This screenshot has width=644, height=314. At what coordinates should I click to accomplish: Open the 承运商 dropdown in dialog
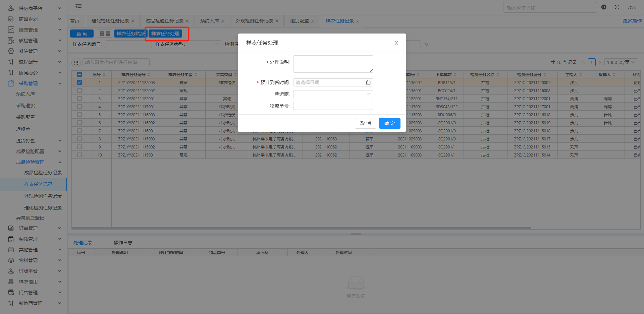click(x=333, y=94)
